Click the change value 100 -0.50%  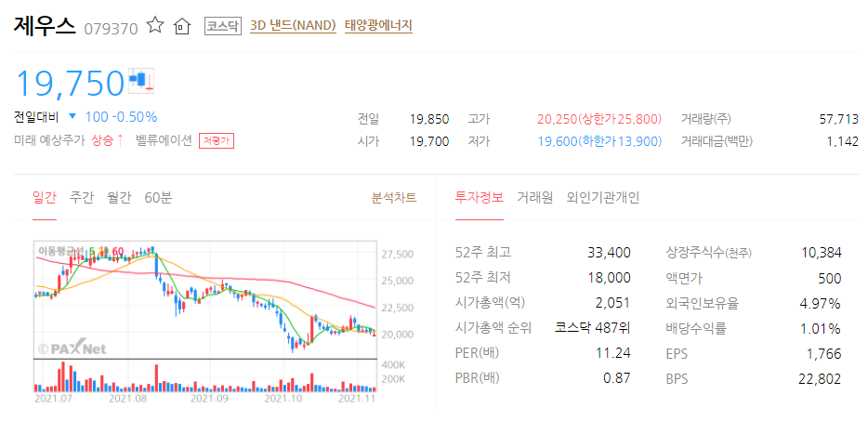click(x=121, y=117)
